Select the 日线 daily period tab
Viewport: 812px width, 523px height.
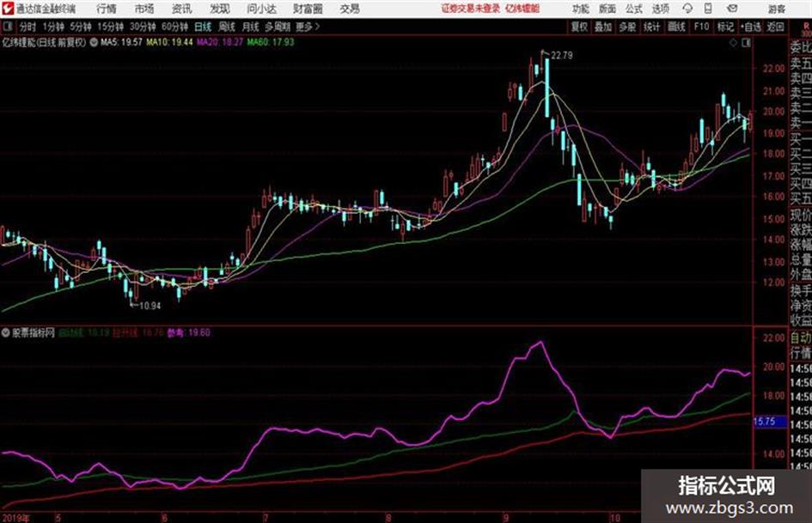[203, 27]
